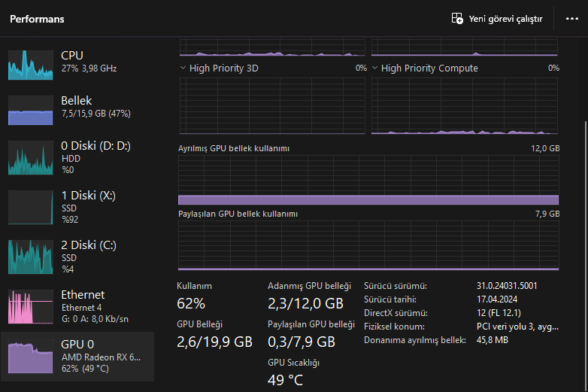This screenshot has height=392, width=588.
Task: Expand the High Priority 3D graph dropdown
Action: tap(183, 68)
